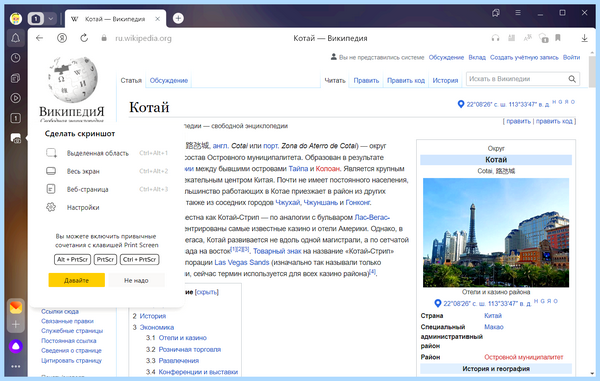Open 'Править' tab
The height and width of the screenshot is (381, 600).
click(x=366, y=80)
